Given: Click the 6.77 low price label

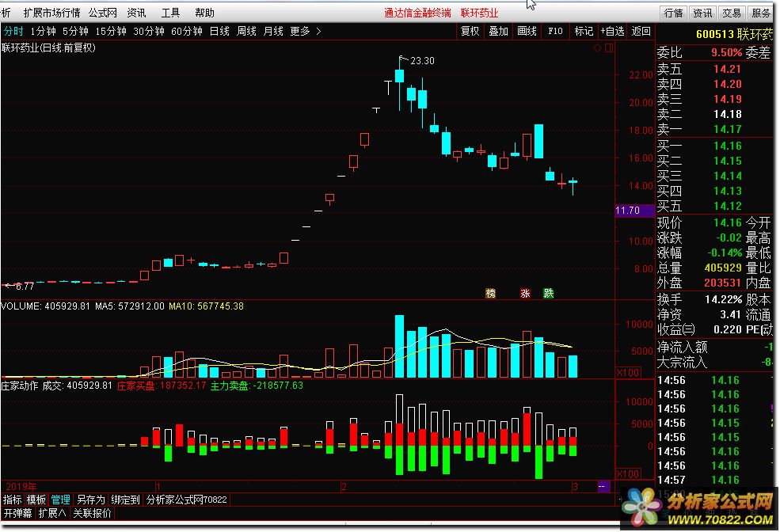Looking at the screenshot, I should 25,287.
